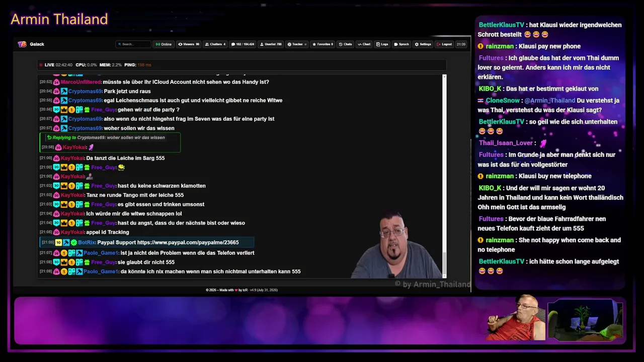The height and width of the screenshot is (362, 644).
Task: Click the room camera thumbnail with green plant
Action: [x=586, y=320]
